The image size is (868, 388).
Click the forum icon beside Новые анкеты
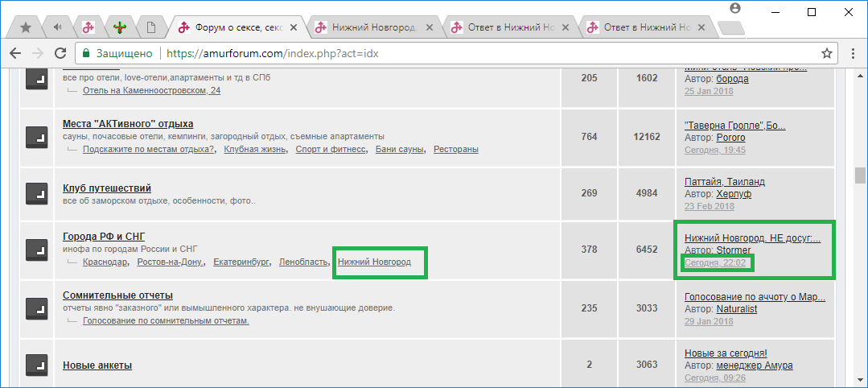click(37, 365)
